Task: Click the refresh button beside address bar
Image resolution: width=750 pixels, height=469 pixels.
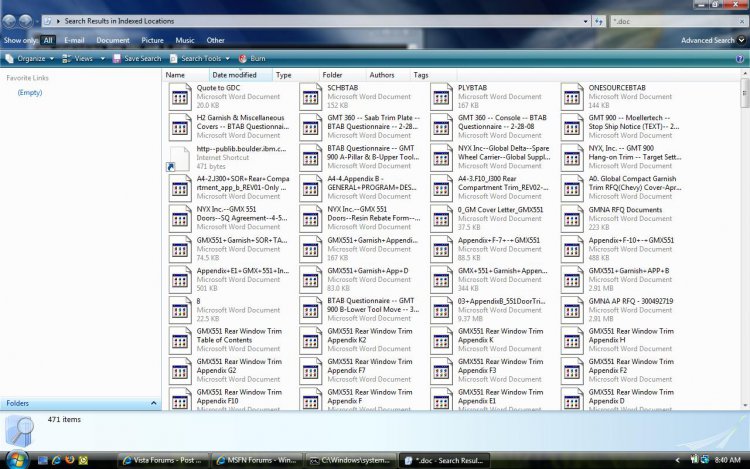Action: (599, 21)
